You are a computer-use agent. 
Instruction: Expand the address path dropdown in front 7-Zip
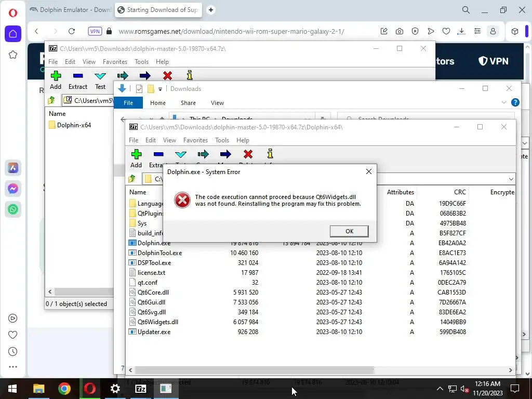511,179
